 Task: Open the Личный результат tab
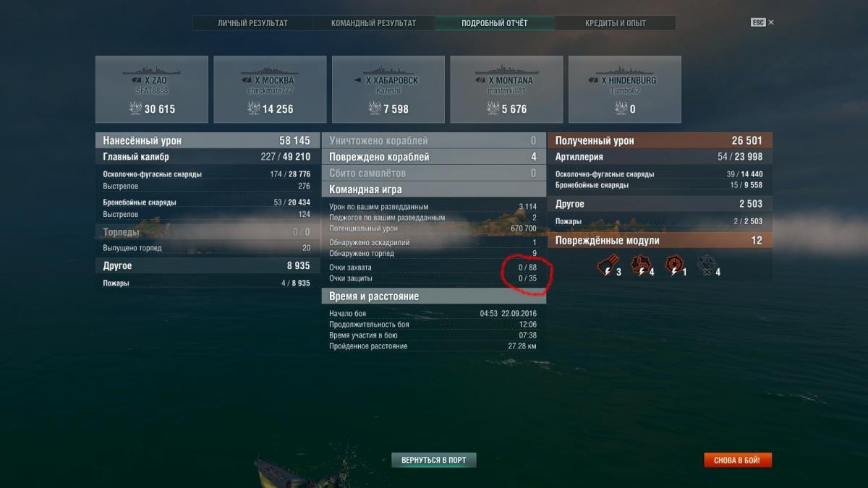tap(252, 23)
